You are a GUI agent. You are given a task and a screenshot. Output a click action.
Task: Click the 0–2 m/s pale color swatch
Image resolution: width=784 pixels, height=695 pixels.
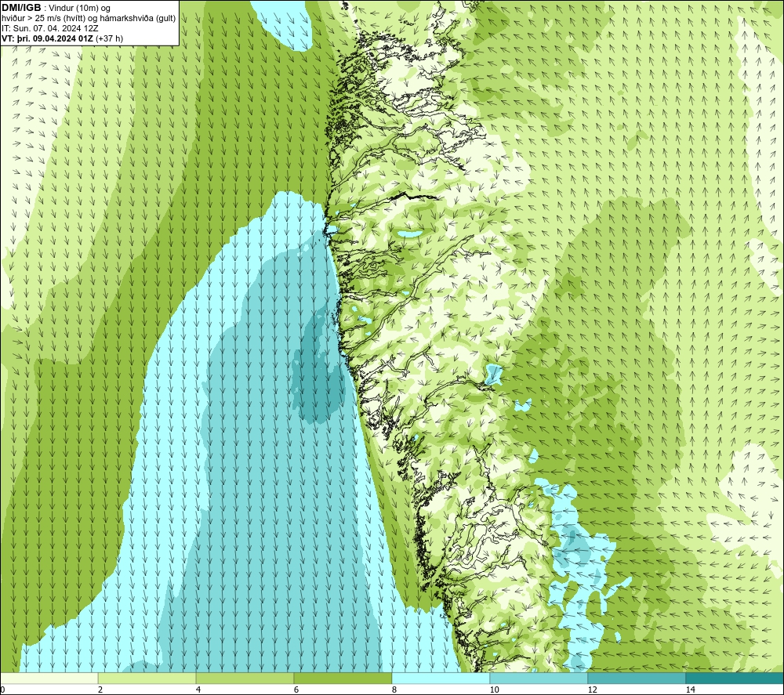point(49,678)
